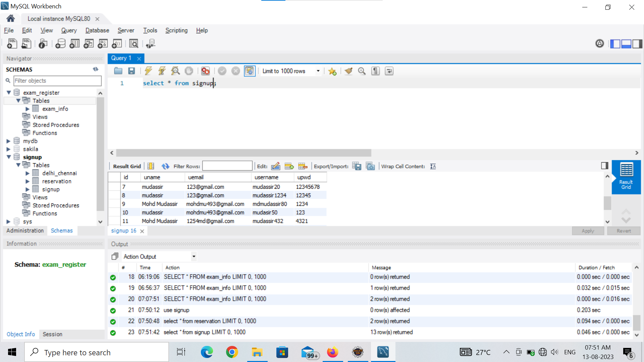
Task: Toggle autocommit mode button in query toolbar
Action: tap(250, 71)
